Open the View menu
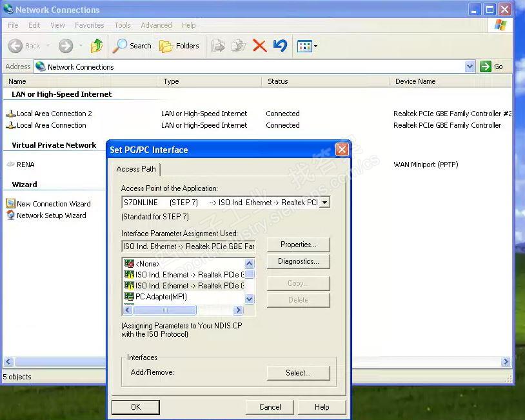The height and width of the screenshot is (420, 525). (x=57, y=25)
